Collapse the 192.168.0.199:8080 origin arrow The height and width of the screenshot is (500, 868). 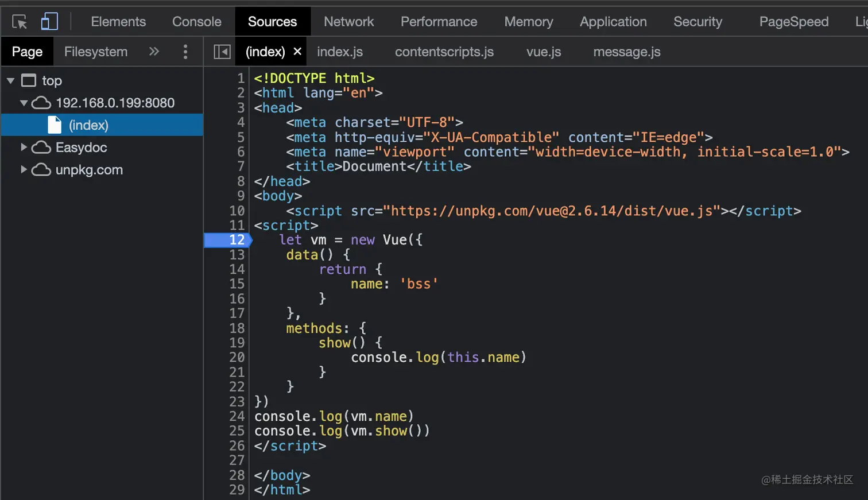[x=24, y=103]
